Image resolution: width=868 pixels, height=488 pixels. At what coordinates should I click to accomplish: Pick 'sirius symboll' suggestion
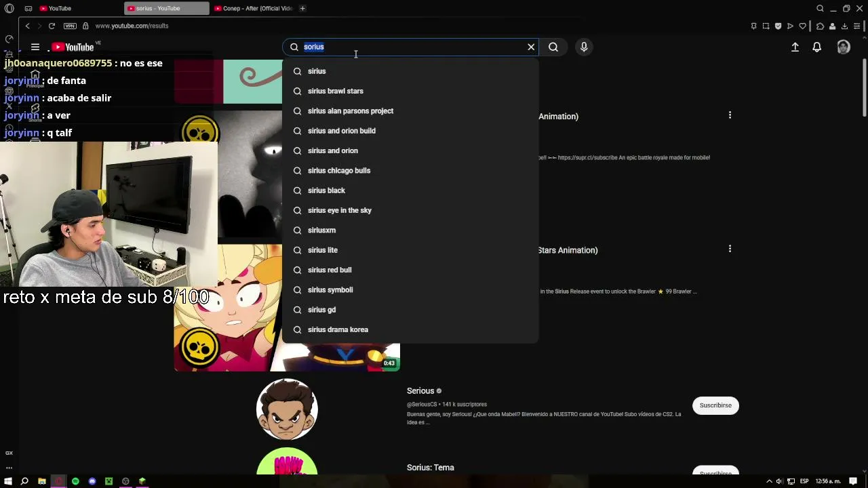tap(410, 289)
